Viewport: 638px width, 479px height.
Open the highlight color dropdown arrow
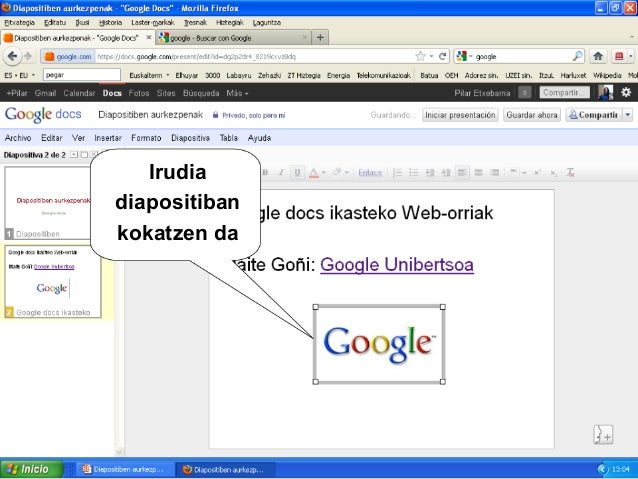(x=347, y=173)
